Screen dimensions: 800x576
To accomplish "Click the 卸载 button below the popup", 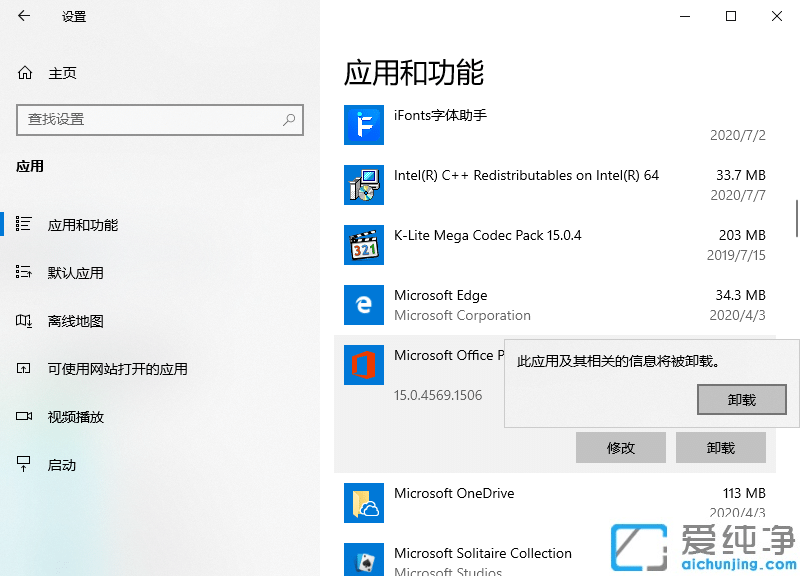I will [720, 447].
